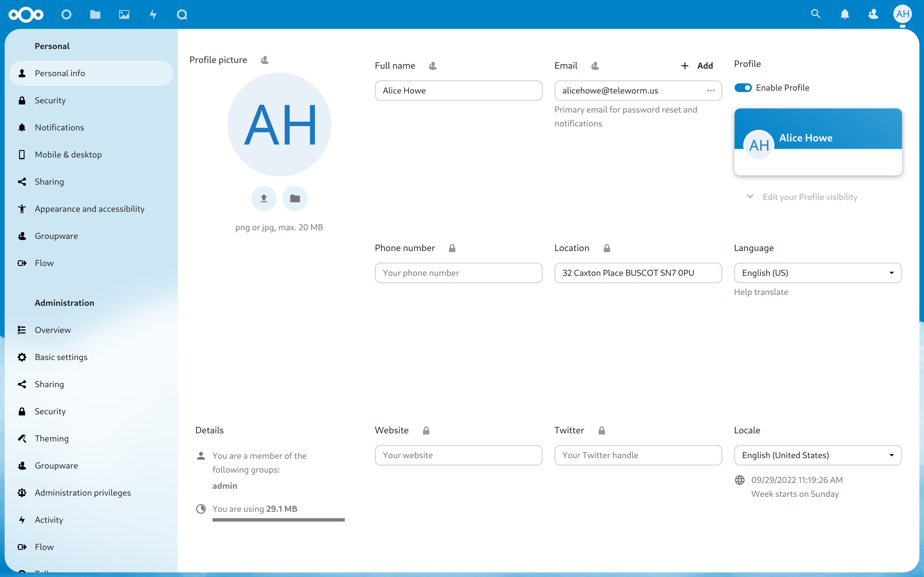Open the Language dropdown English (US)
Screen dimensions: 924x577
pyautogui.click(x=817, y=273)
